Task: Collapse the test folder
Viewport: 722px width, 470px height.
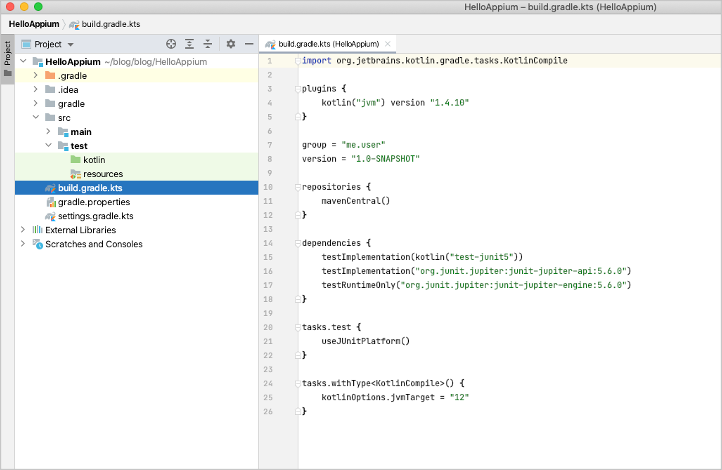Action: [48, 145]
